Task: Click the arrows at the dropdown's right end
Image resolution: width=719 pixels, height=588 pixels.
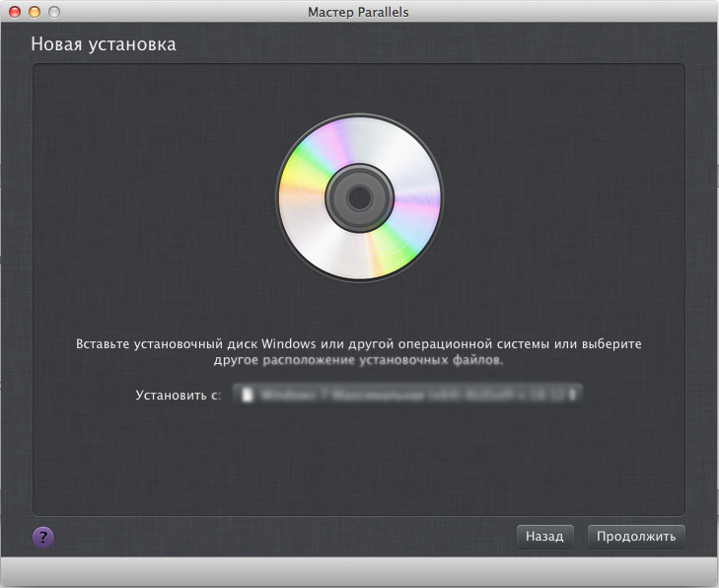Action: click(x=575, y=395)
